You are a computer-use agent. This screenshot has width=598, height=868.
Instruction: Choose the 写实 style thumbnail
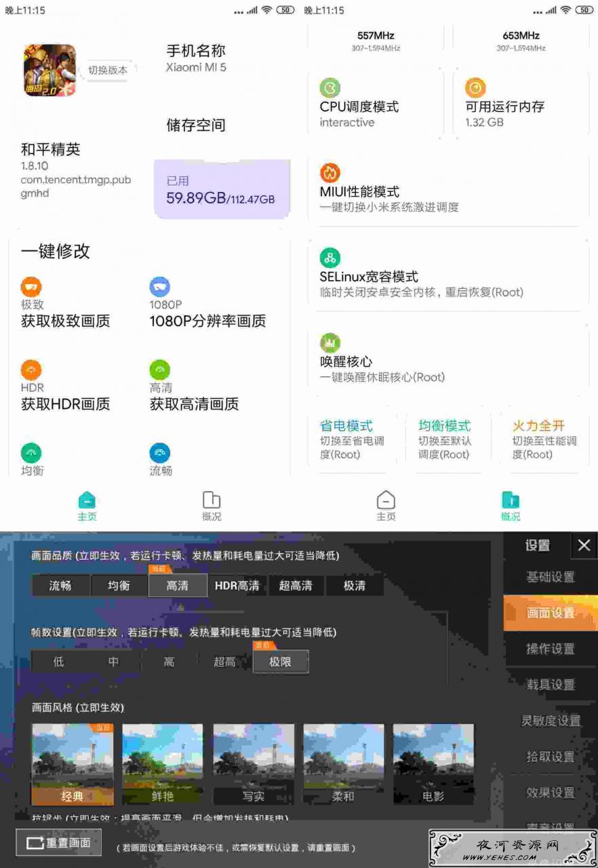254,764
